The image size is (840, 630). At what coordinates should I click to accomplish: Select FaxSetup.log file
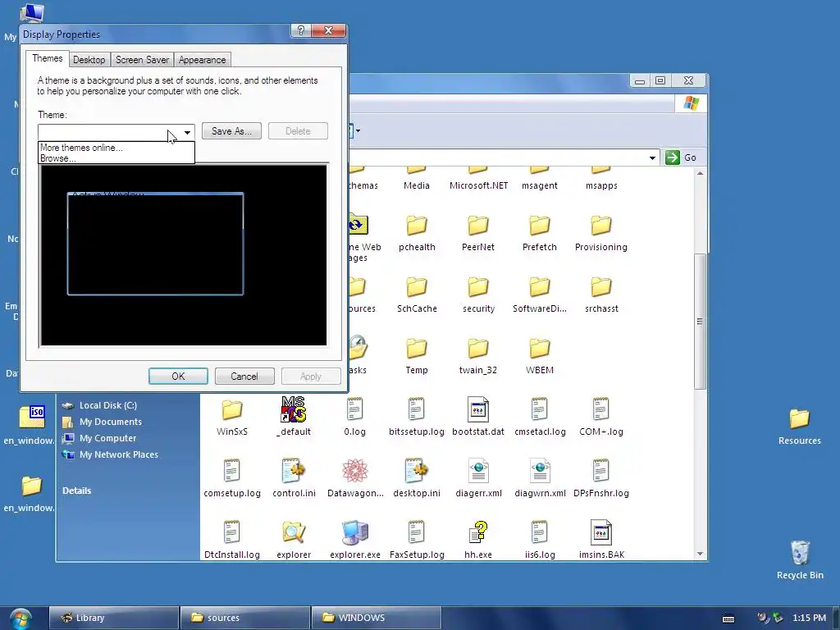click(416, 540)
